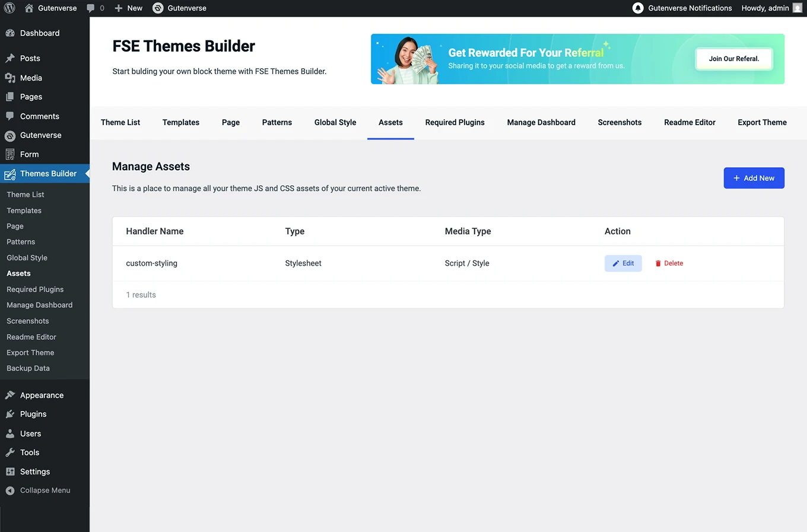Click the Join Our Referal button
The width and height of the screenshot is (807, 532).
point(733,59)
